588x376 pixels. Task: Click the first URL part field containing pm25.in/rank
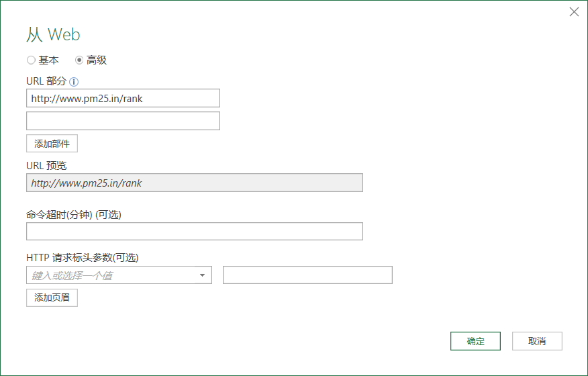pos(123,98)
